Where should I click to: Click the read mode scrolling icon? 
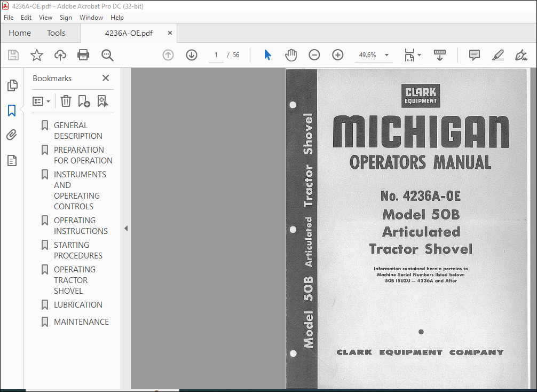pos(440,55)
